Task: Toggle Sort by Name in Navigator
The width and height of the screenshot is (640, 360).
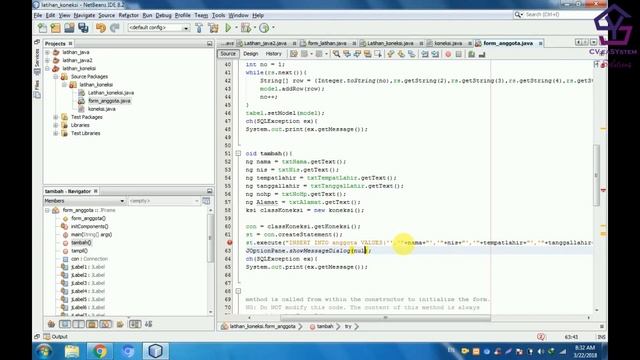Action: click(x=135, y=324)
